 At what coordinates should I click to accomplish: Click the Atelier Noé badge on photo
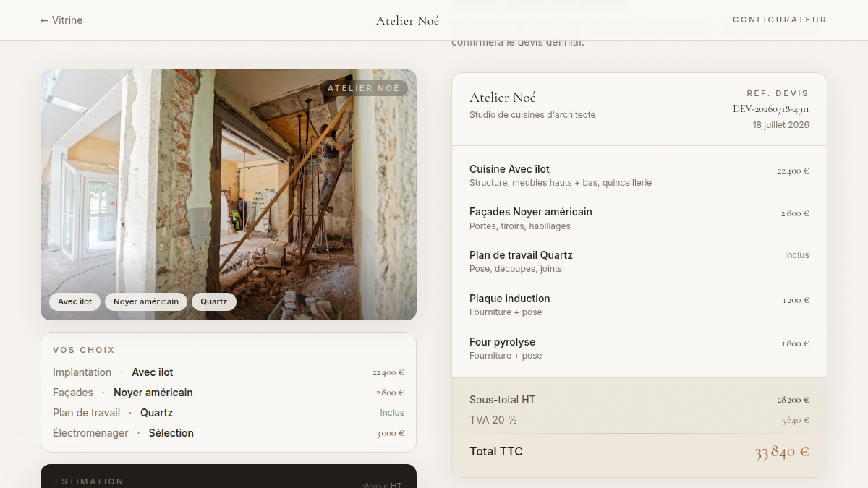coord(364,88)
